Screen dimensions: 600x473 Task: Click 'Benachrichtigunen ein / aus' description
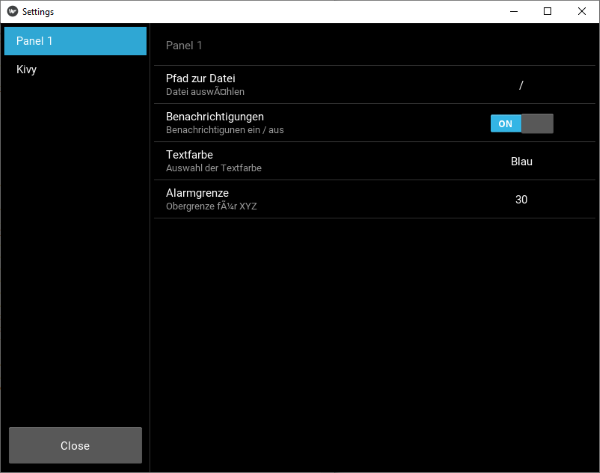click(x=225, y=130)
